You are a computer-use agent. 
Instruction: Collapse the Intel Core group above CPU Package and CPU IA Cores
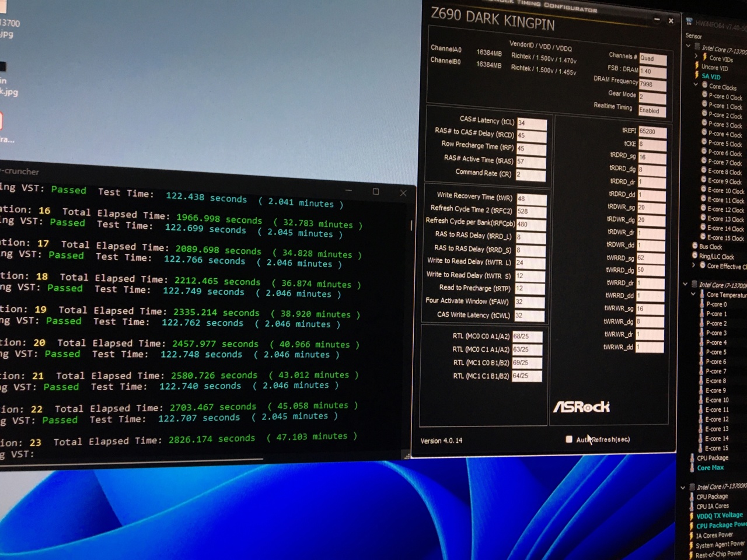(x=683, y=487)
